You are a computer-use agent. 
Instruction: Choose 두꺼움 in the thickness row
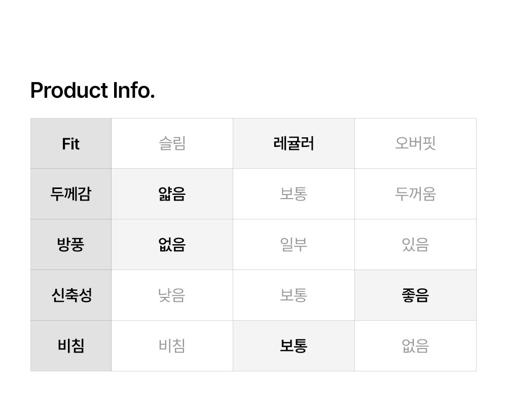415,194
